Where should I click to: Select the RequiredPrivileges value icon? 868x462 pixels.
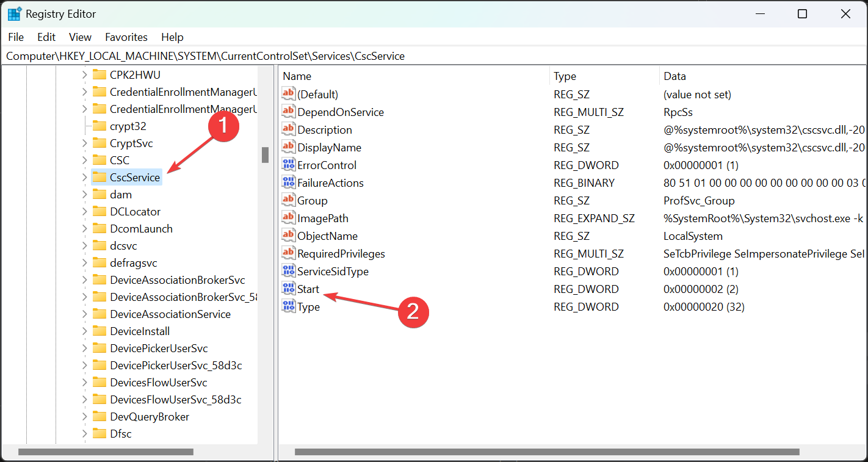[x=288, y=253]
